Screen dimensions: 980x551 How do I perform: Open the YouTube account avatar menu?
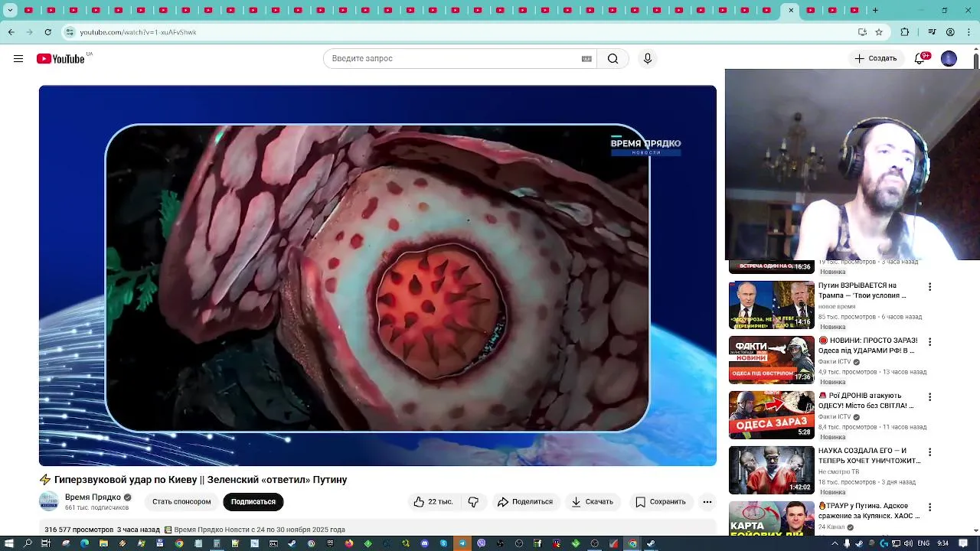(x=949, y=59)
